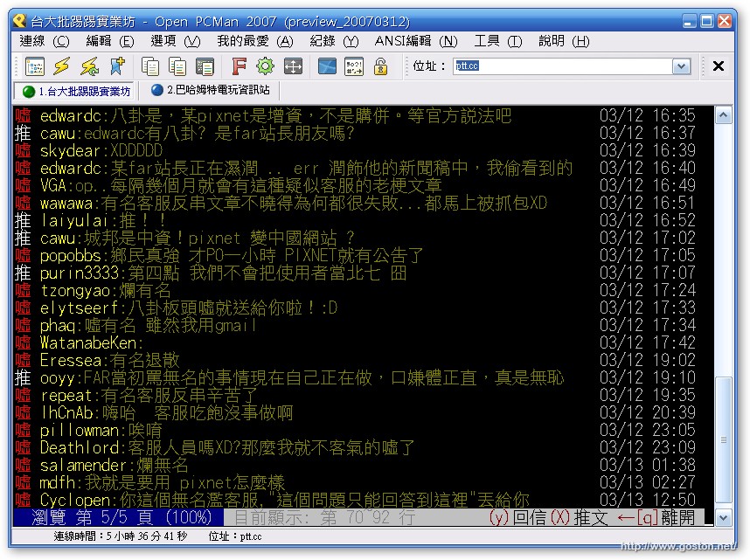Open settings with the green gear icon
This screenshot has height=560, width=750.
[x=265, y=66]
